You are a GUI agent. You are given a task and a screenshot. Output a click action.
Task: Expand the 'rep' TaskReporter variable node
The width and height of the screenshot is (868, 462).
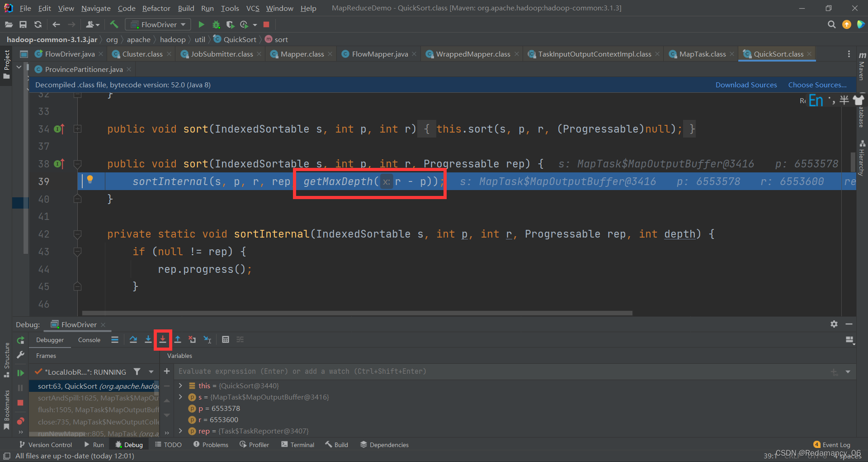pyautogui.click(x=180, y=431)
